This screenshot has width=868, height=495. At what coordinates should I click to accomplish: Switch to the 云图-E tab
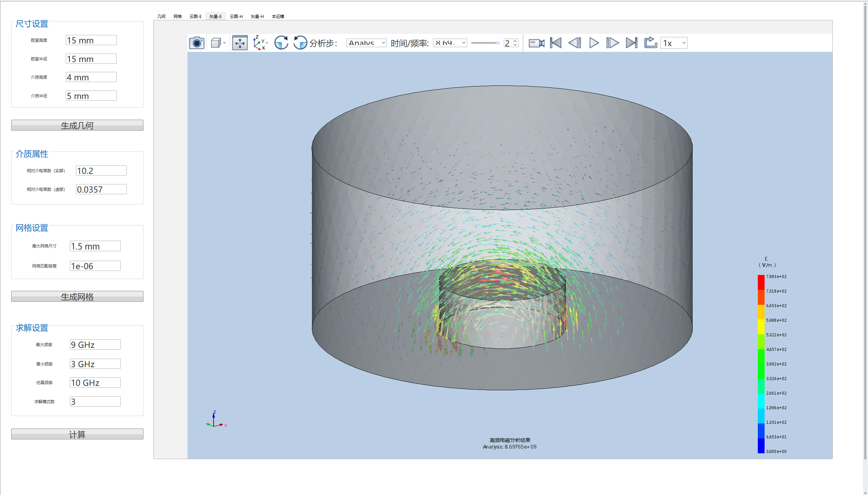point(196,16)
